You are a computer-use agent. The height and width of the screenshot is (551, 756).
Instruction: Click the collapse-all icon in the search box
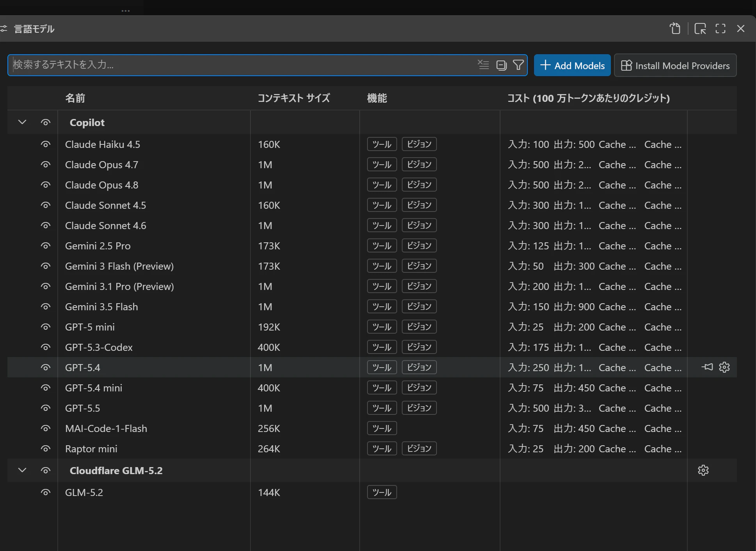point(501,65)
